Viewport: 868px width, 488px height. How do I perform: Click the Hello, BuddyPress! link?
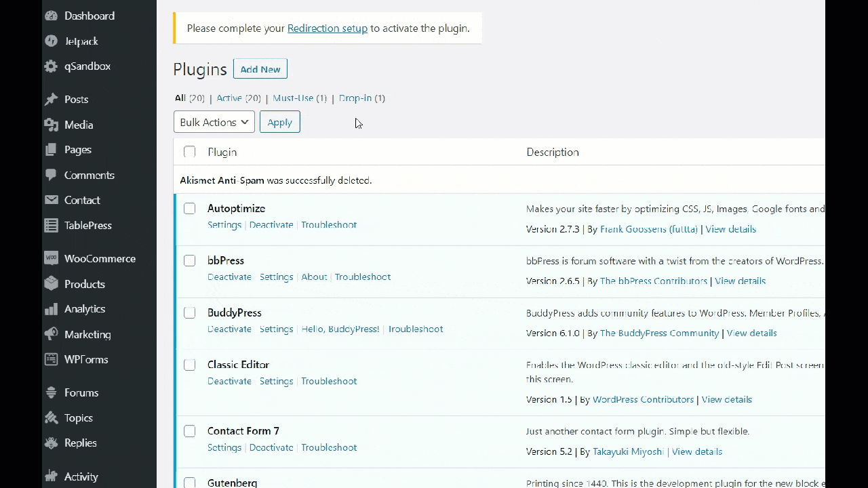340,329
